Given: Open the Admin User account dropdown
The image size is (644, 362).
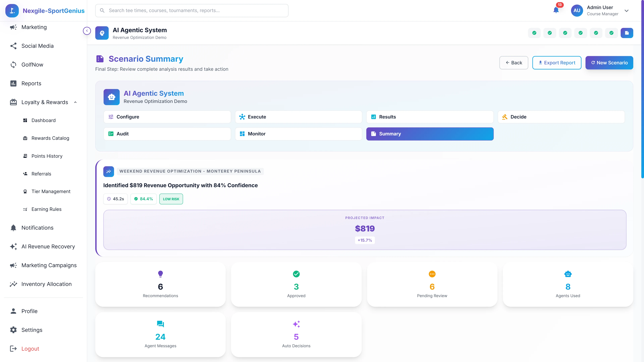Looking at the screenshot, I should (x=627, y=11).
